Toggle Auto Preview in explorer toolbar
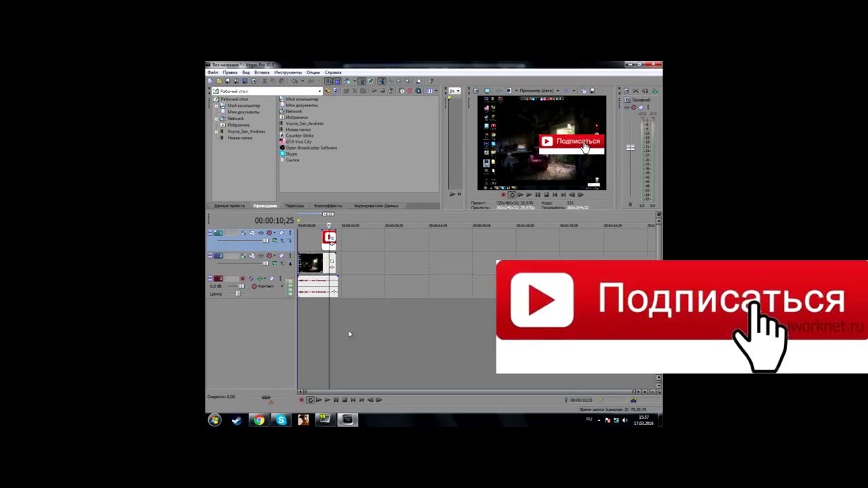The height and width of the screenshot is (488, 868). coord(391,91)
